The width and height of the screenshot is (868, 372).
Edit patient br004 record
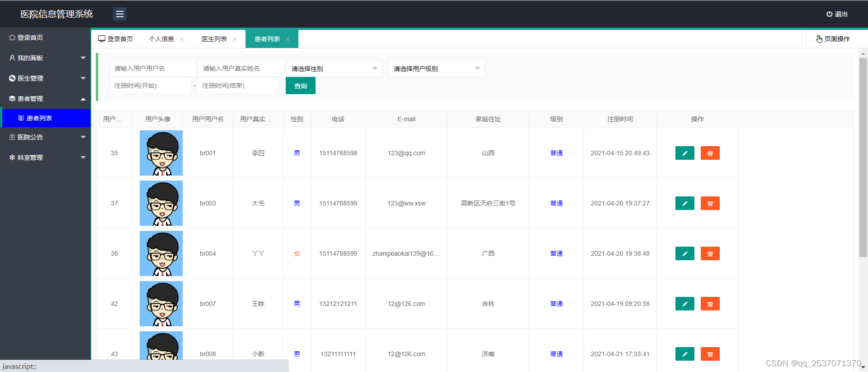(684, 253)
